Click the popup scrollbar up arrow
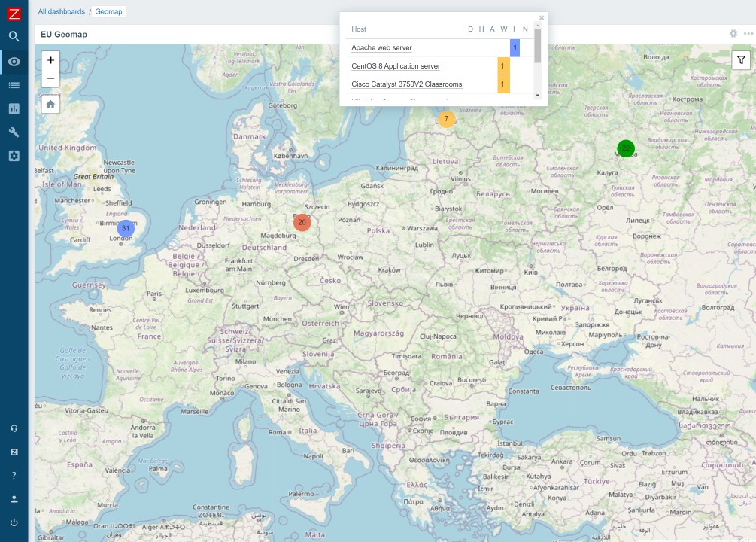This screenshot has height=542, width=756. 538,26
